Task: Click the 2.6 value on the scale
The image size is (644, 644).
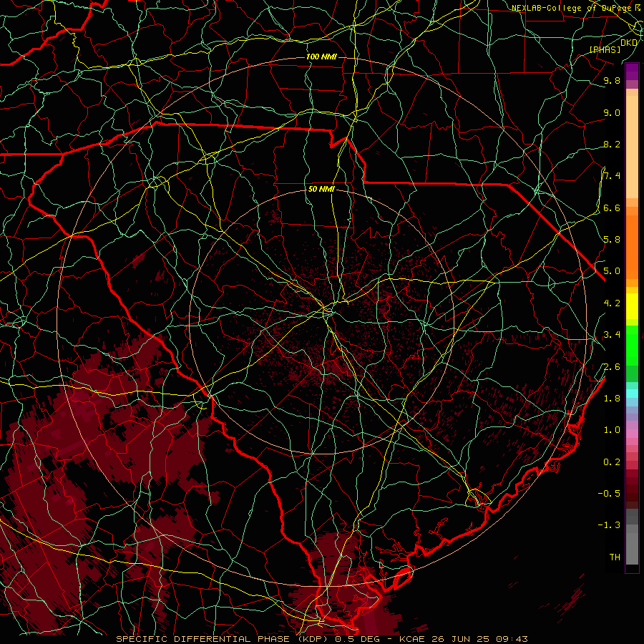Action: (612, 367)
